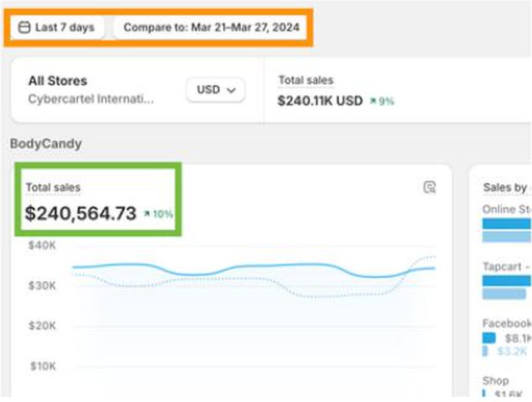Click the $40K axis label

(x=42, y=246)
